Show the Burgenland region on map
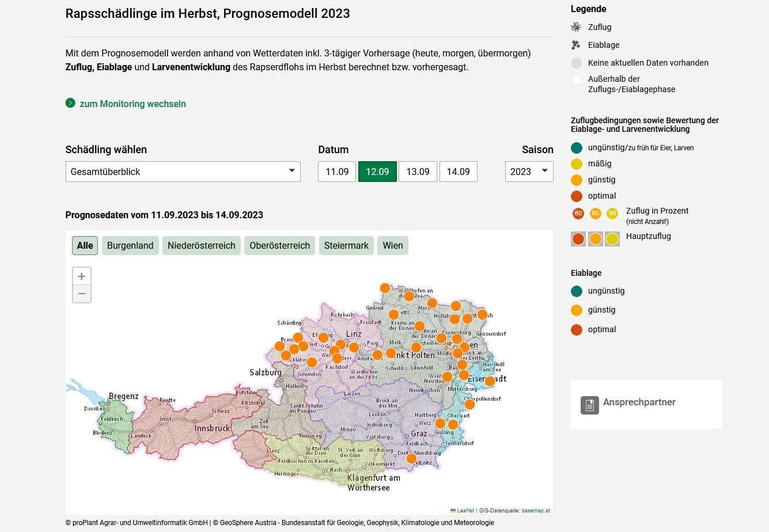Viewport: 769px width, 532px height. click(x=130, y=245)
